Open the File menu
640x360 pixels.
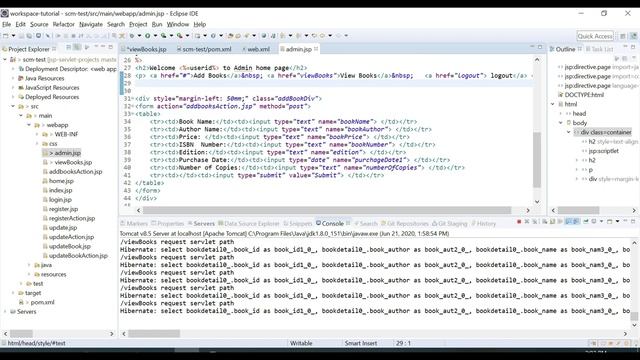tap(7, 24)
